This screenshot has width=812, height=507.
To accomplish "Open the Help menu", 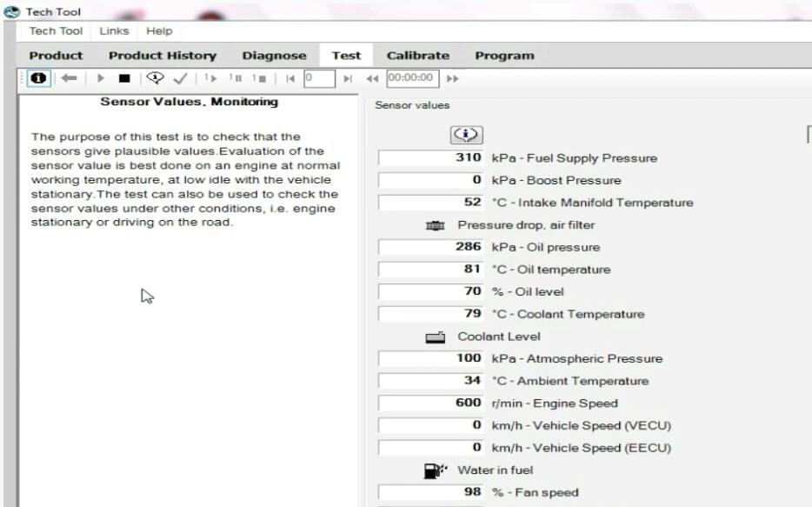I will [159, 31].
